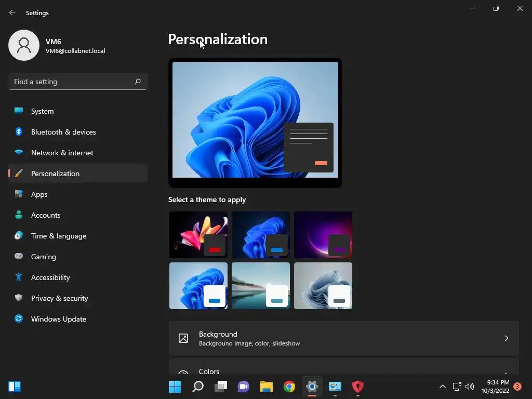Launch Google Chrome from taskbar
532x399 pixels.
(289, 387)
